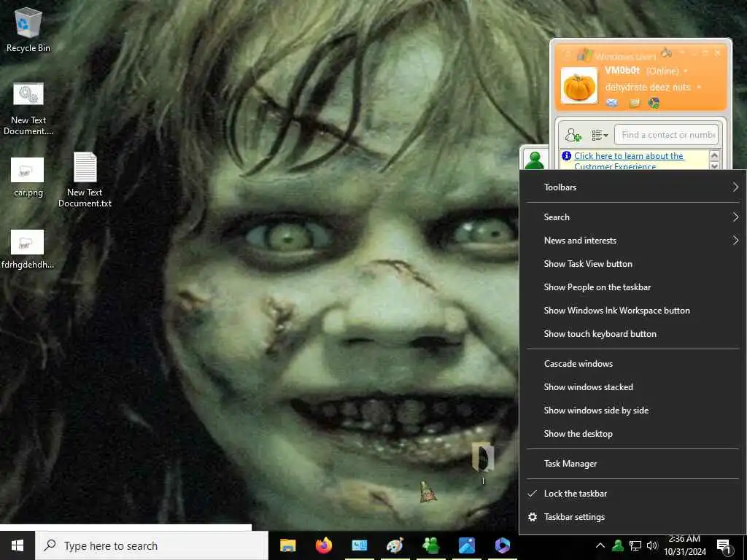
Task: Open the network icon in system tray
Action: tap(635, 545)
